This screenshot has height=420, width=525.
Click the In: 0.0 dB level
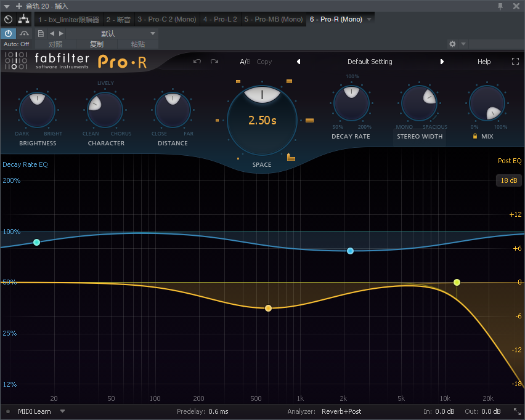click(x=439, y=411)
